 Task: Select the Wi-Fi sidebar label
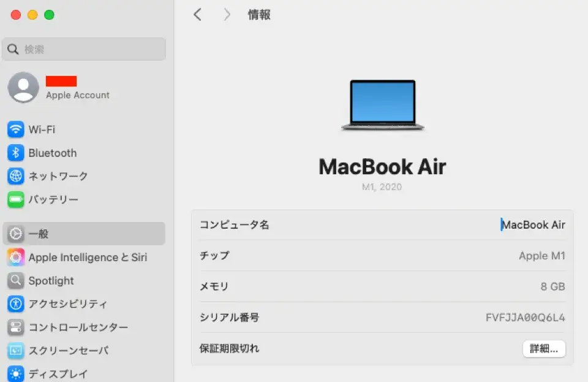[x=42, y=129]
